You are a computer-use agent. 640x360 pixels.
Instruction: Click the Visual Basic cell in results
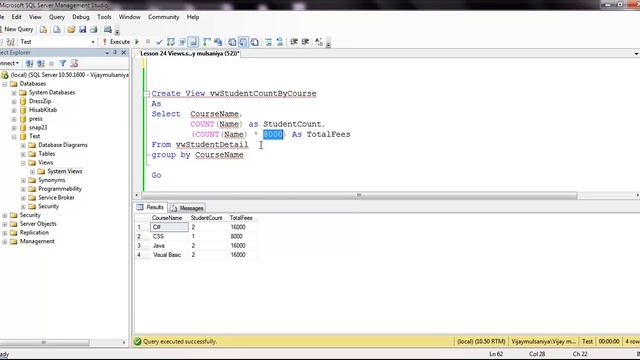pos(167,255)
